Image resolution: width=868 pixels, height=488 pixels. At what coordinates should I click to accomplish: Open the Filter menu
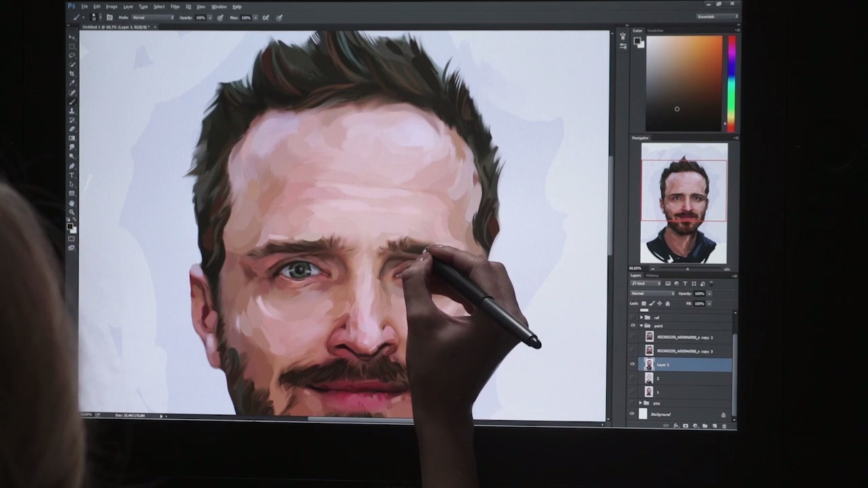click(175, 7)
